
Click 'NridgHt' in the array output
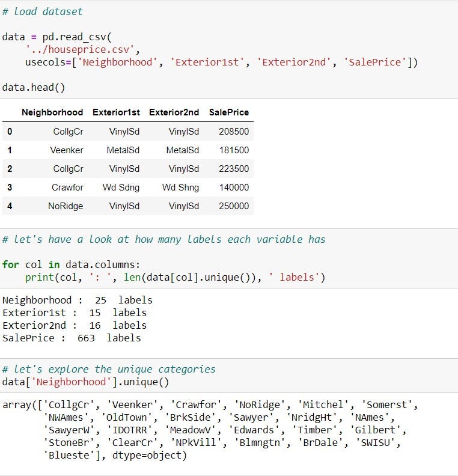coord(311,418)
